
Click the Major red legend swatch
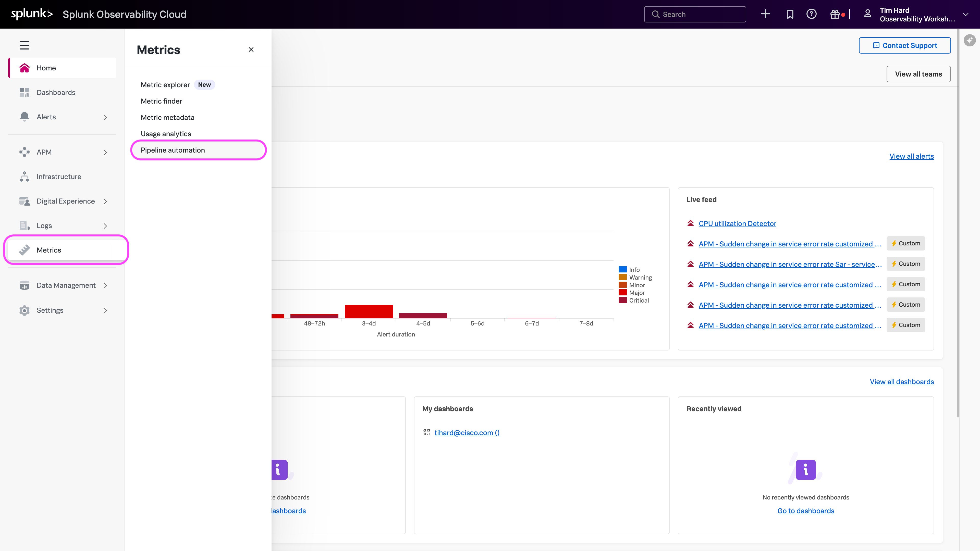click(x=622, y=292)
